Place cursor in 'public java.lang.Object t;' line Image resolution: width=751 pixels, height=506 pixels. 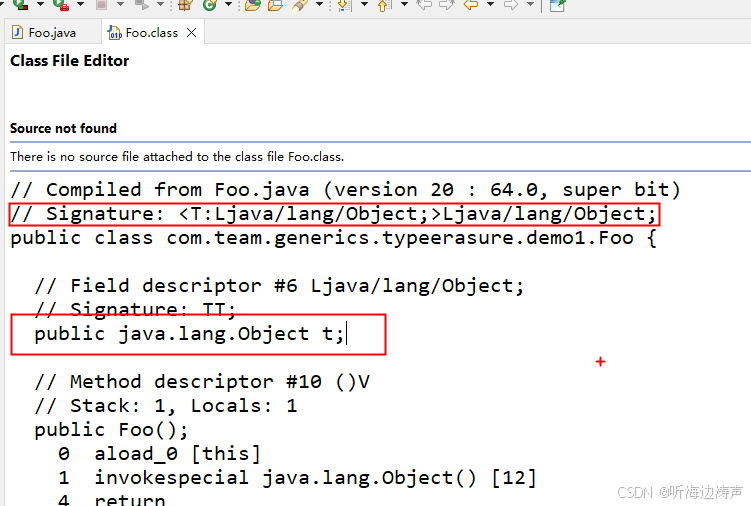(x=189, y=334)
